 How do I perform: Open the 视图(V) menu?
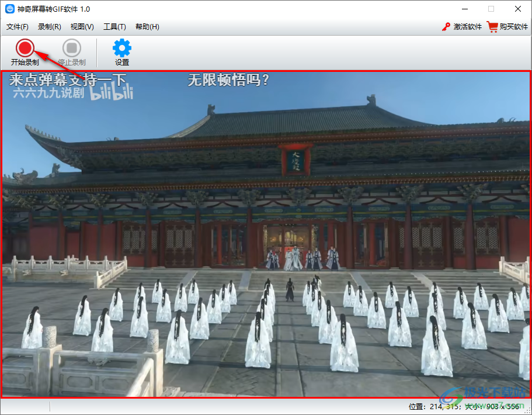(x=82, y=26)
